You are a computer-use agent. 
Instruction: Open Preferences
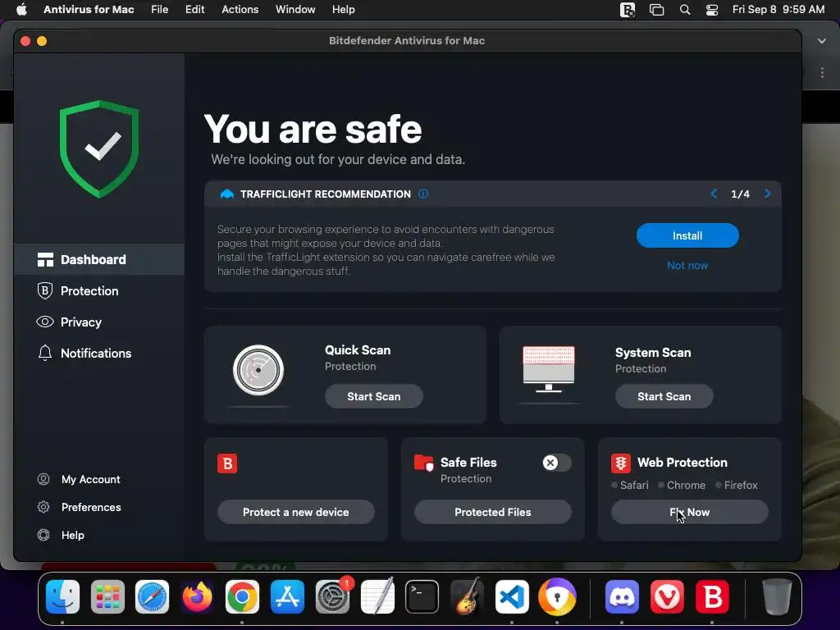click(x=91, y=507)
